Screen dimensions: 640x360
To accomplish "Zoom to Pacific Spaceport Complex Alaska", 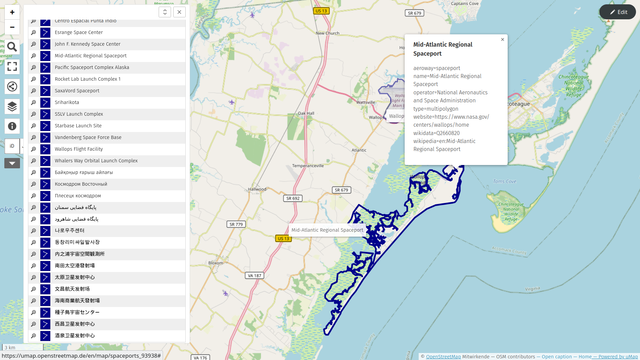I will tap(33, 67).
